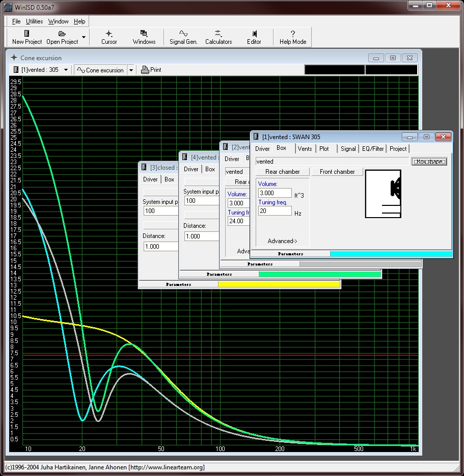
Task: Enable Help Mode
Action: coord(293,37)
